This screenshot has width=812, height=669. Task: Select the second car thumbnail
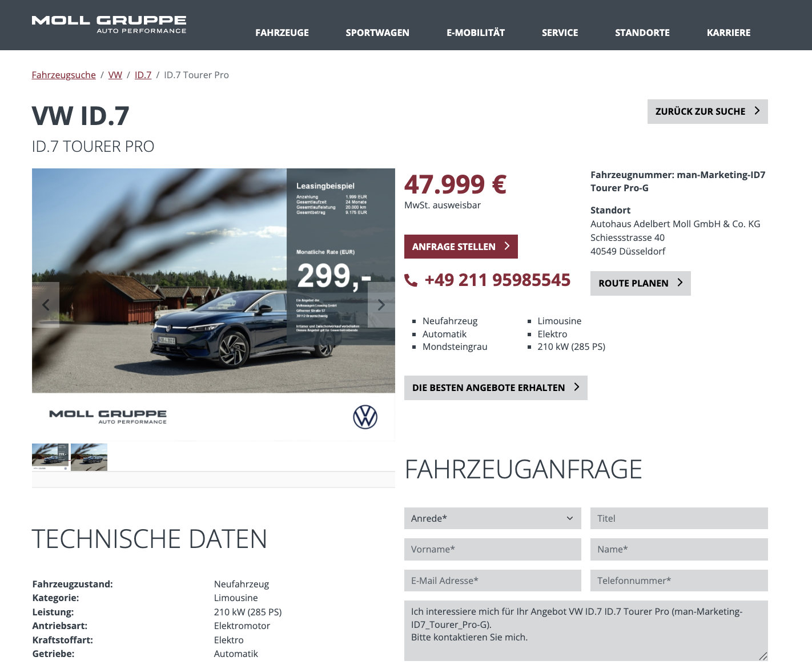(x=89, y=457)
